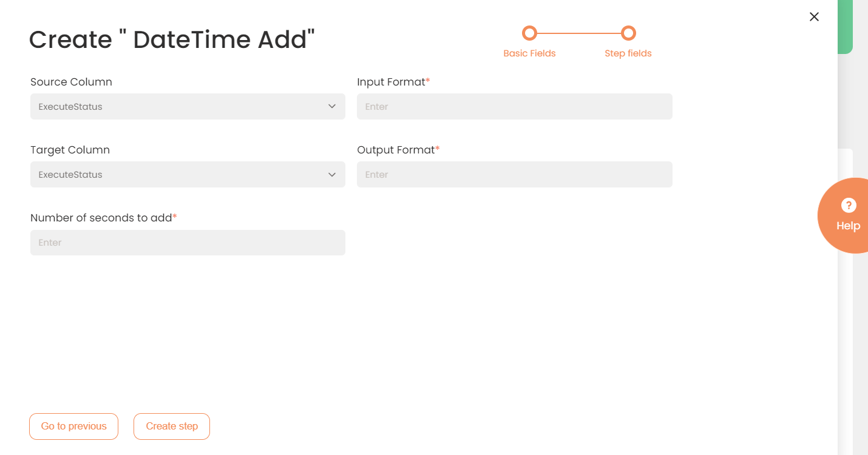Focus Number of seconds to add field

tap(188, 243)
